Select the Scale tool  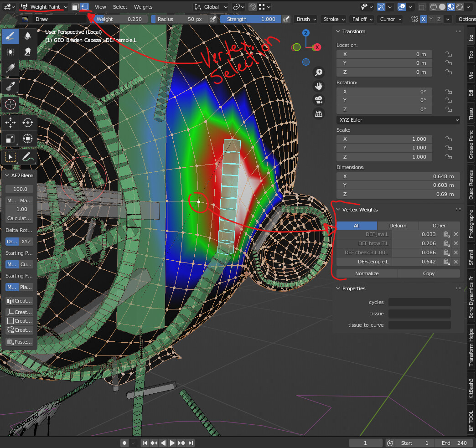click(10, 139)
